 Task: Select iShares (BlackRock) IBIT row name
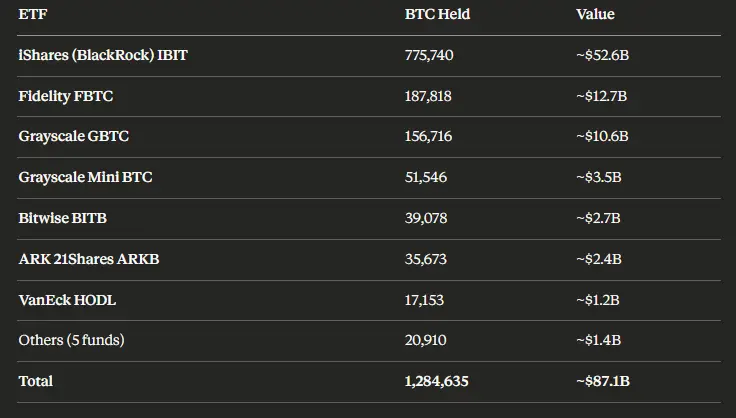tap(103, 55)
